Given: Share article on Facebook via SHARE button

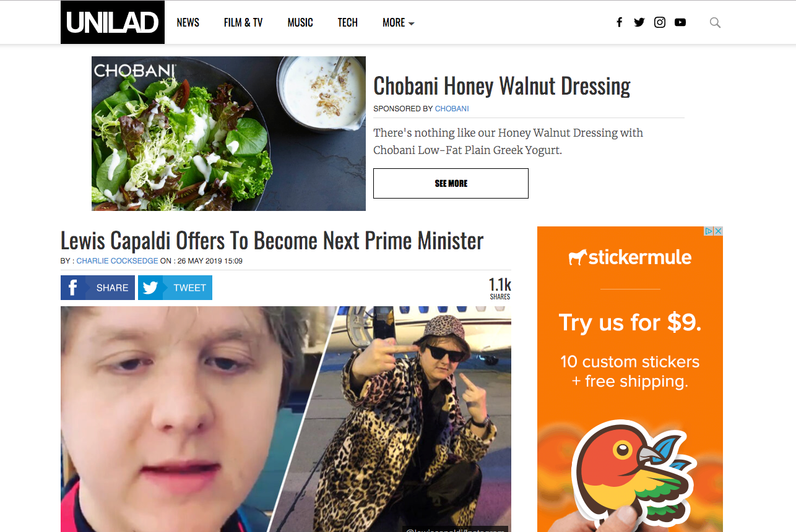Looking at the screenshot, I should pyautogui.click(x=98, y=288).
